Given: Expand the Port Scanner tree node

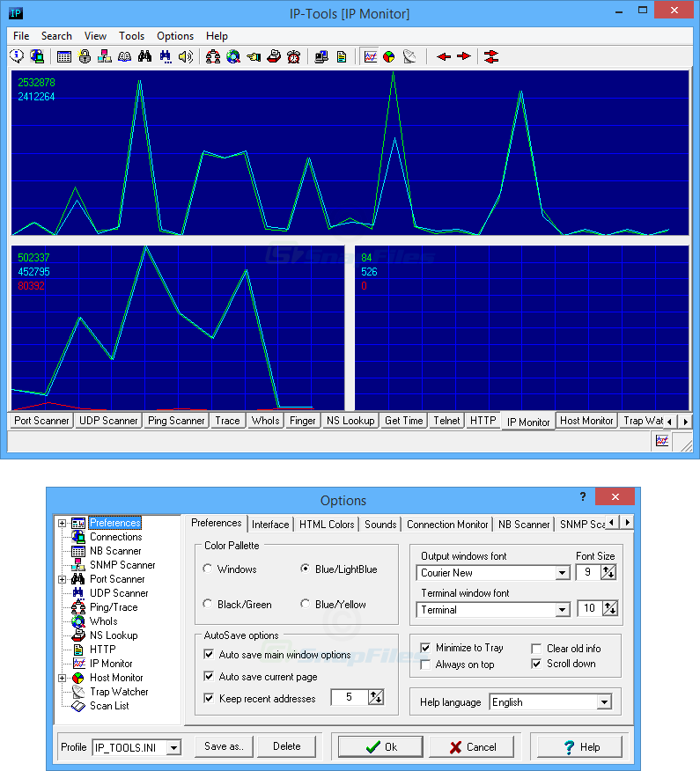Looking at the screenshot, I should pyautogui.click(x=62, y=579).
